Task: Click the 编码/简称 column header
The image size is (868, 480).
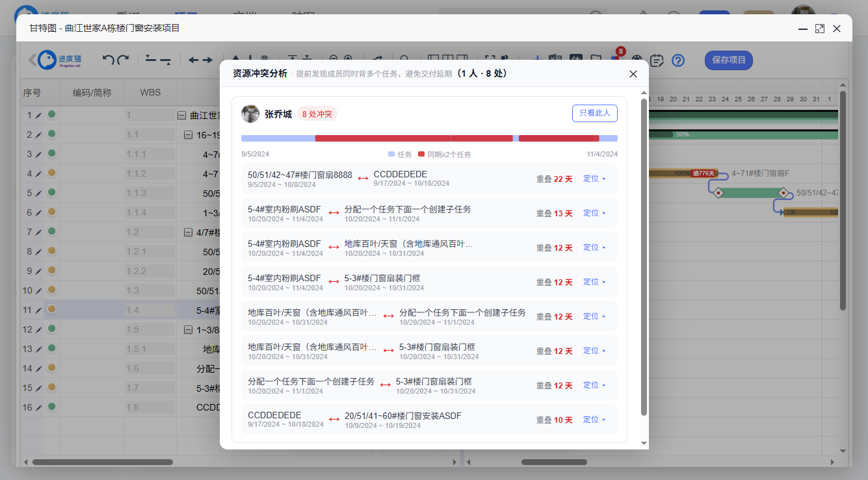Action: click(92, 93)
